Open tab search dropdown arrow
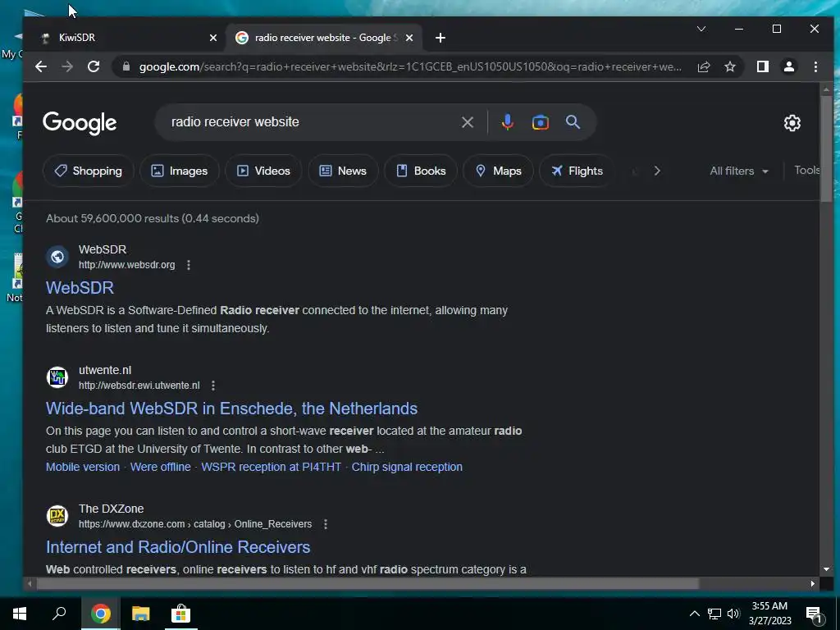This screenshot has height=630, width=840. click(701, 29)
